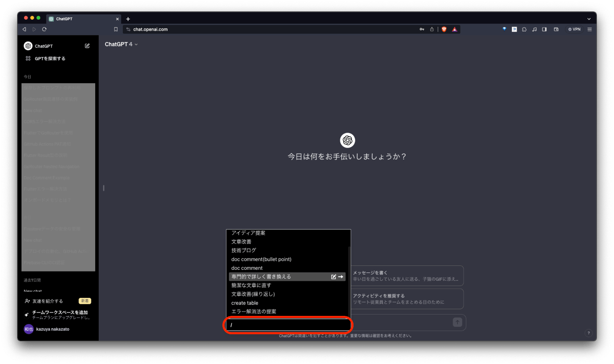614x364 pixels.
Task: Open the ChatGPT 4 model dropdown
Action: (121, 44)
